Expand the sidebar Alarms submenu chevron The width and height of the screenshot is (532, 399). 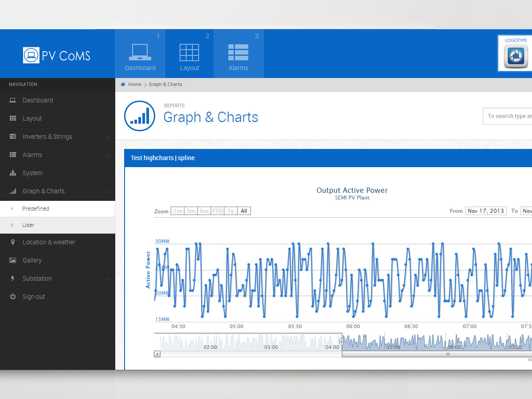[x=109, y=155]
